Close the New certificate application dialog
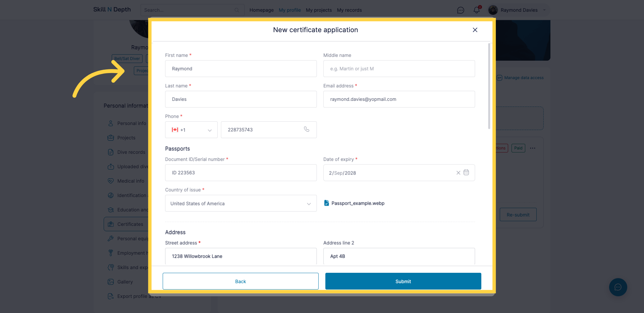This screenshot has height=313, width=644. pyautogui.click(x=475, y=30)
